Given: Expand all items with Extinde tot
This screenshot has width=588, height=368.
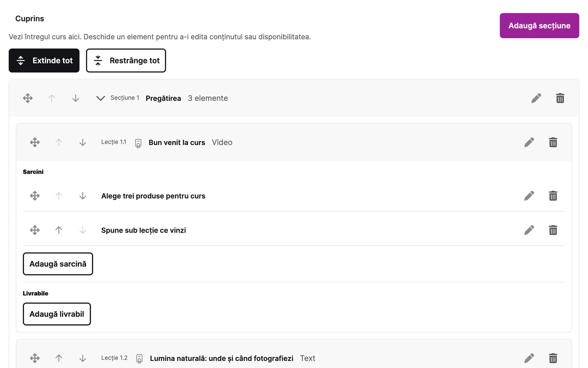Looking at the screenshot, I should click(x=44, y=60).
